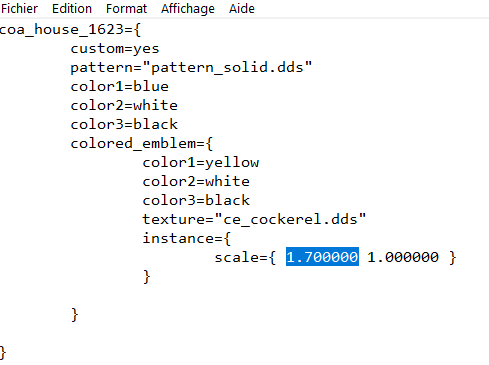Screen dimensions: 489x365
Task: Click the word scale in the instance block
Action: (x=236, y=257)
